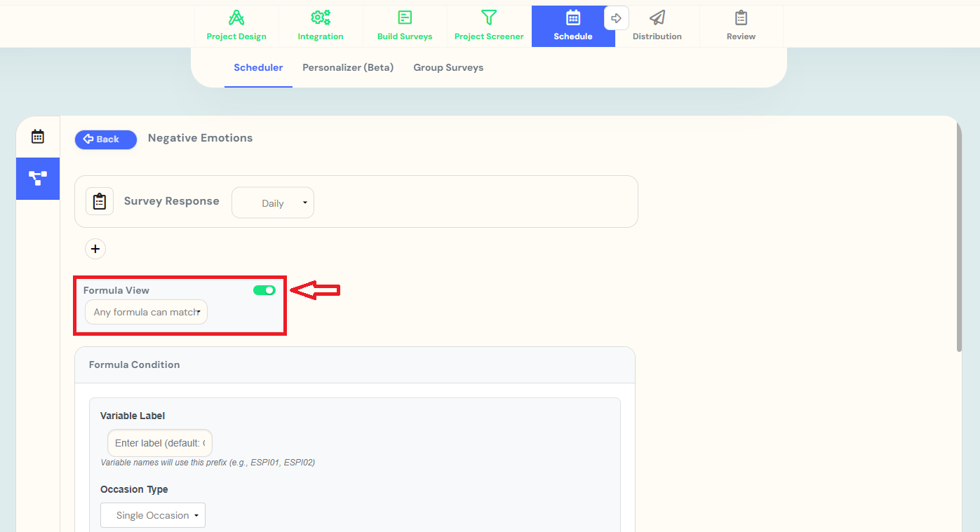Select the Build Surveys icon

point(405,18)
